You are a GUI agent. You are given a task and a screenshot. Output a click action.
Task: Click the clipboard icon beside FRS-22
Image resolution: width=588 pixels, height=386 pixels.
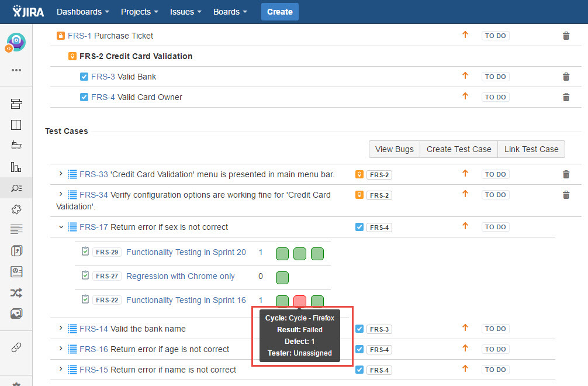coord(85,299)
